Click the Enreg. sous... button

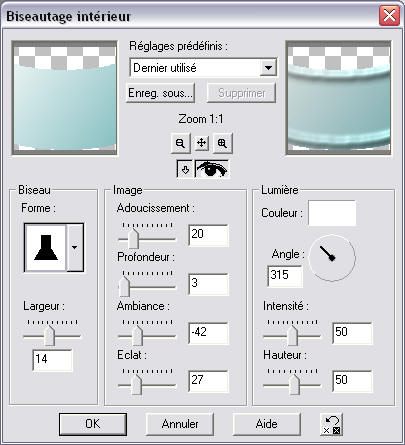160,93
